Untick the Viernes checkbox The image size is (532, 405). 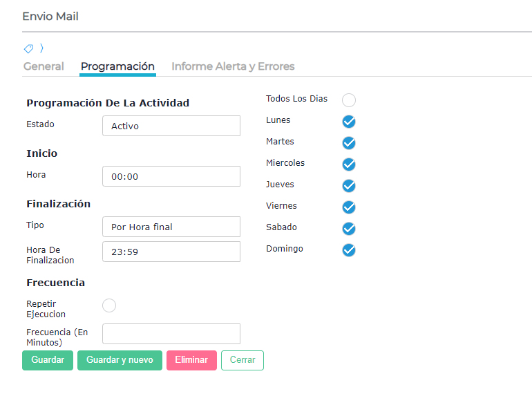coord(349,207)
